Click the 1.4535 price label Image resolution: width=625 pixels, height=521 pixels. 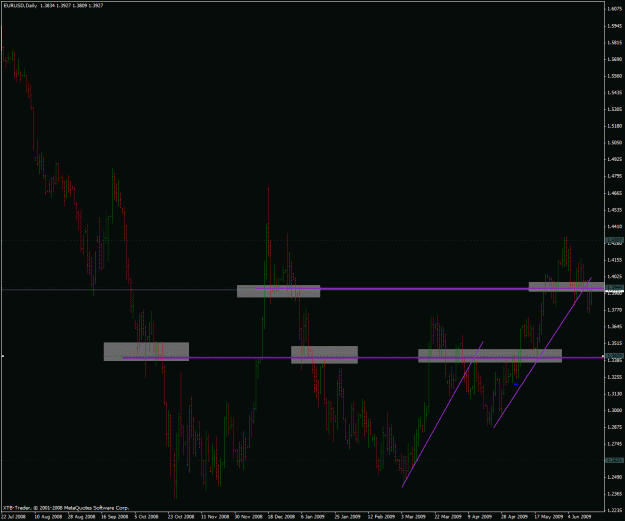tap(614, 210)
